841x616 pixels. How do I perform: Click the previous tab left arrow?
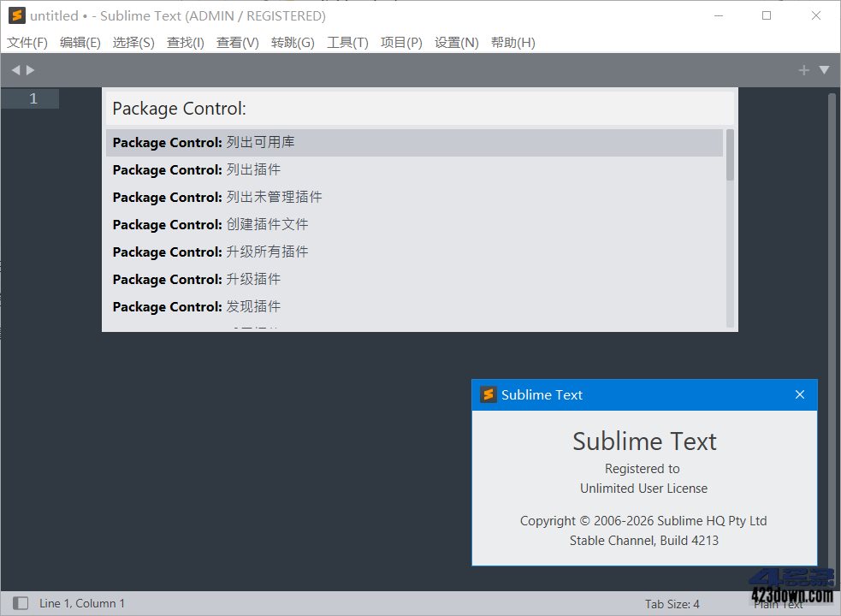[x=15, y=70]
